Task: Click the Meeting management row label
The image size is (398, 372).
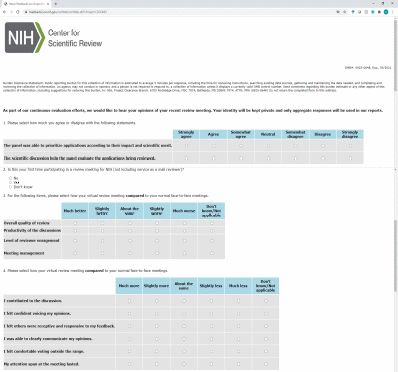Action: point(24,253)
